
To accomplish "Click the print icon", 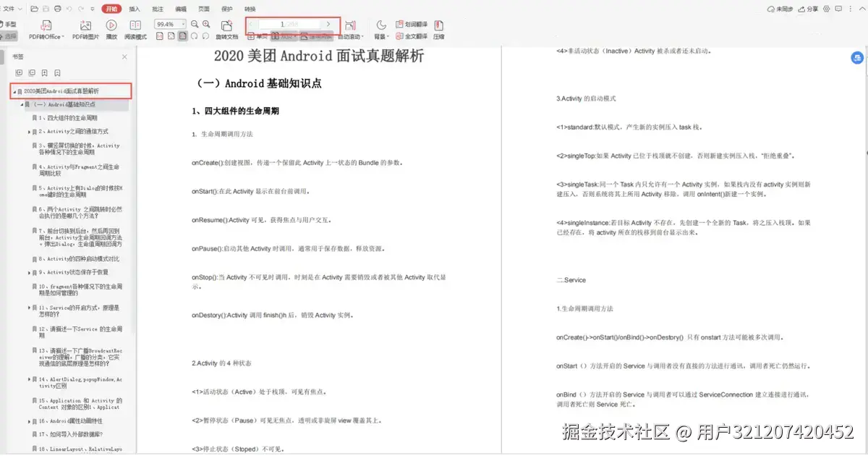I will click(57, 9).
